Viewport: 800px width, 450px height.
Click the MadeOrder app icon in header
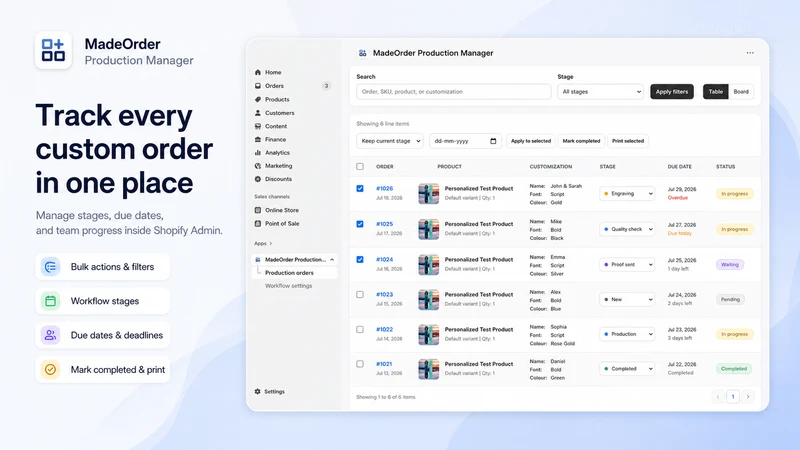coord(362,53)
